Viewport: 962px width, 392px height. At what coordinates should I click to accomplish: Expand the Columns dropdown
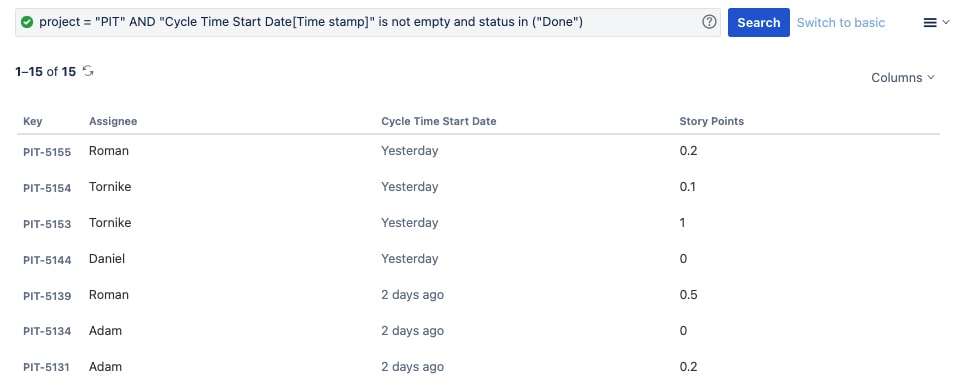[x=903, y=78]
